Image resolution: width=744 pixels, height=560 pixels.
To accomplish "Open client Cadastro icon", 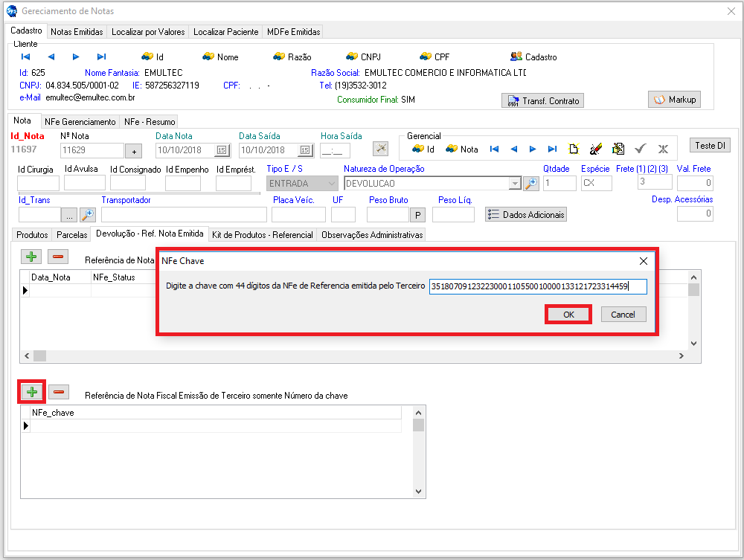I will pos(516,57).
